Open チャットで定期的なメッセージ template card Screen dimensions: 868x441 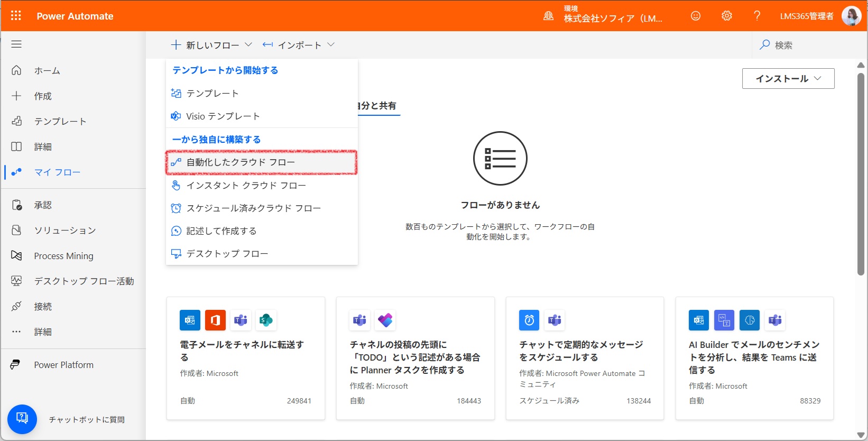point(585,359)
